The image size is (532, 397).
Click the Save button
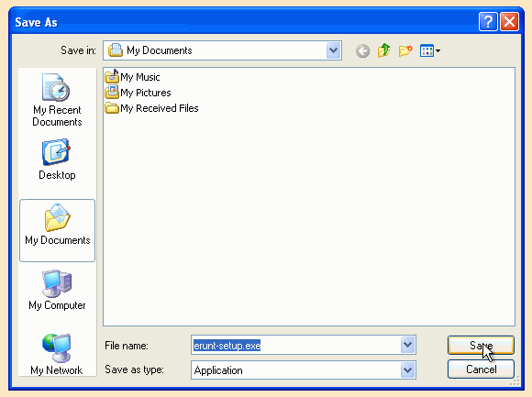click(481, 345)
